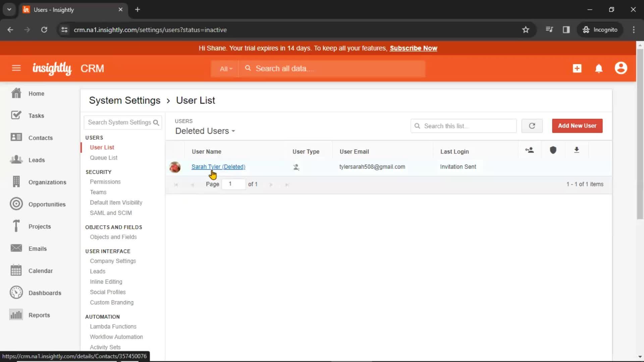This screenshot has width=644, height=362.
Task: Click the notifications bell icon
Action: [x=599, y=68]
